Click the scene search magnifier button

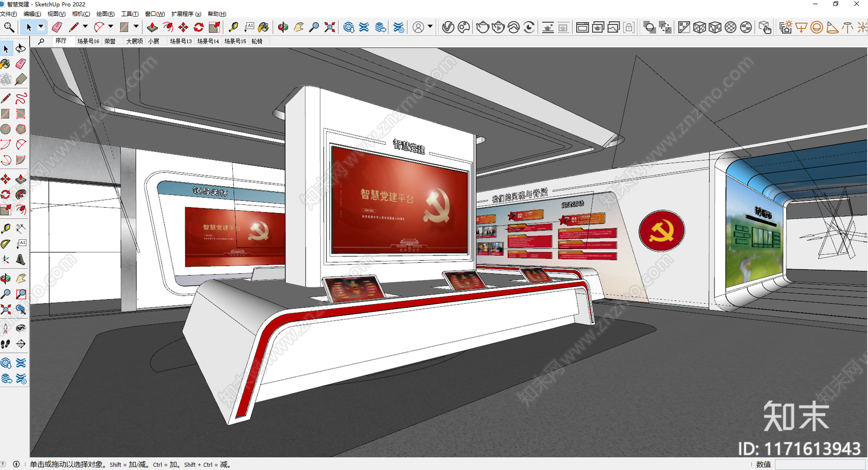click(x=41, y=41)
